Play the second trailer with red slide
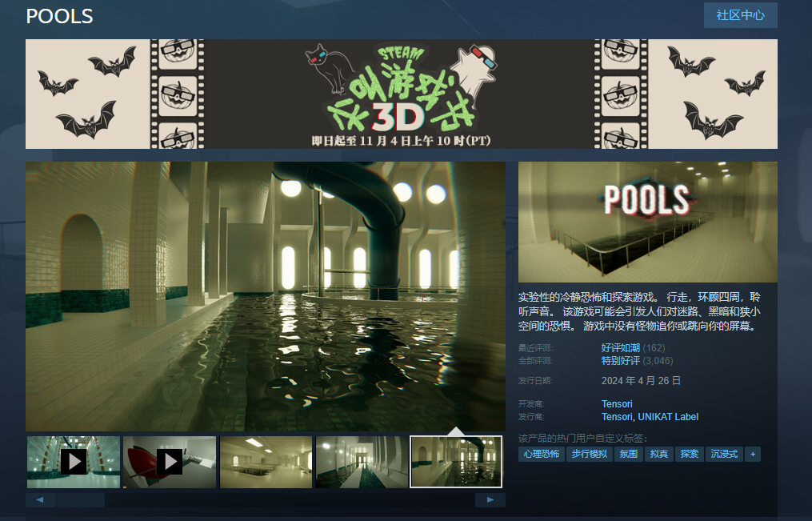Viewport: 812px width, 521px height. click(x=169, y=462)
